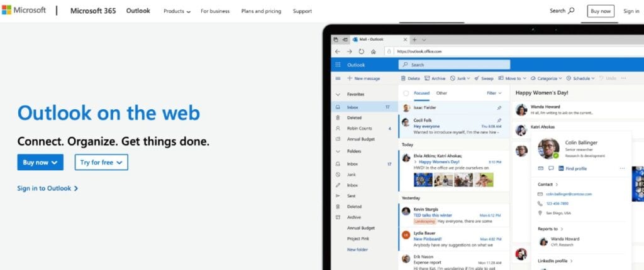Image resolution: width=644 pixels, height=270 pixels.
Task: Click the Sign in to Outlook link
Action: coord(48,188)
